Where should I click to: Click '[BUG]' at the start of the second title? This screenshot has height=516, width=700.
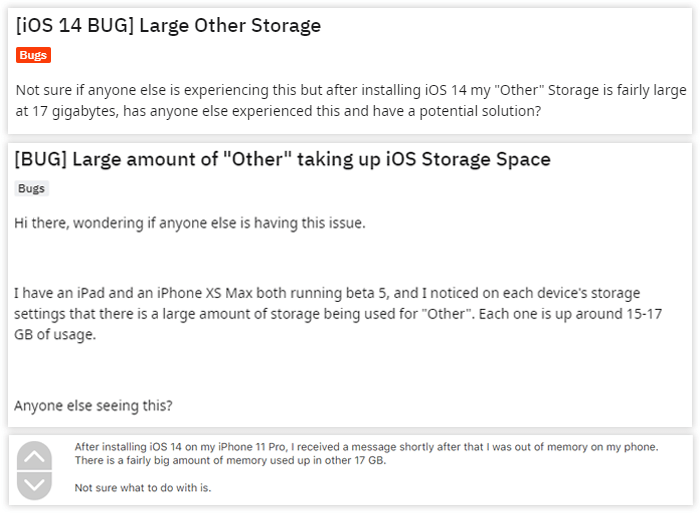point(41,159)
